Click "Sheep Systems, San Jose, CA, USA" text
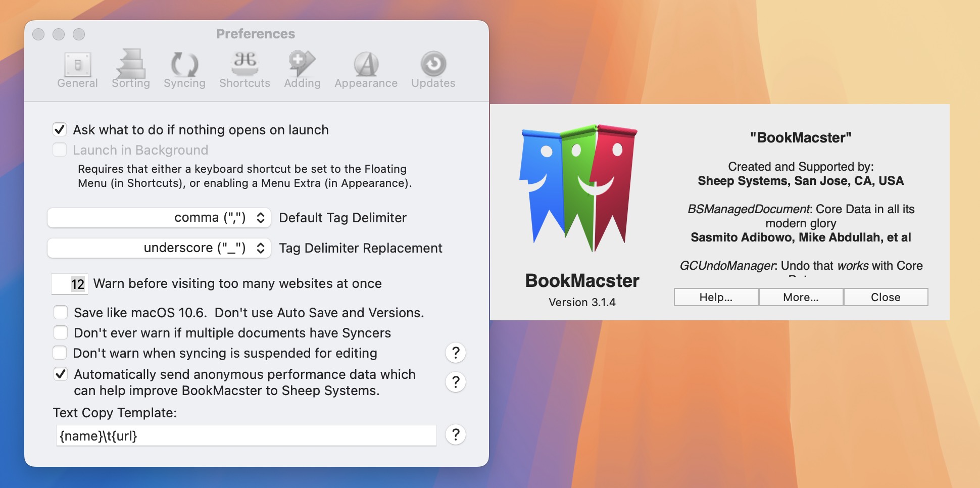Viewport: 980px width, 488px height. tap(801, 181)
